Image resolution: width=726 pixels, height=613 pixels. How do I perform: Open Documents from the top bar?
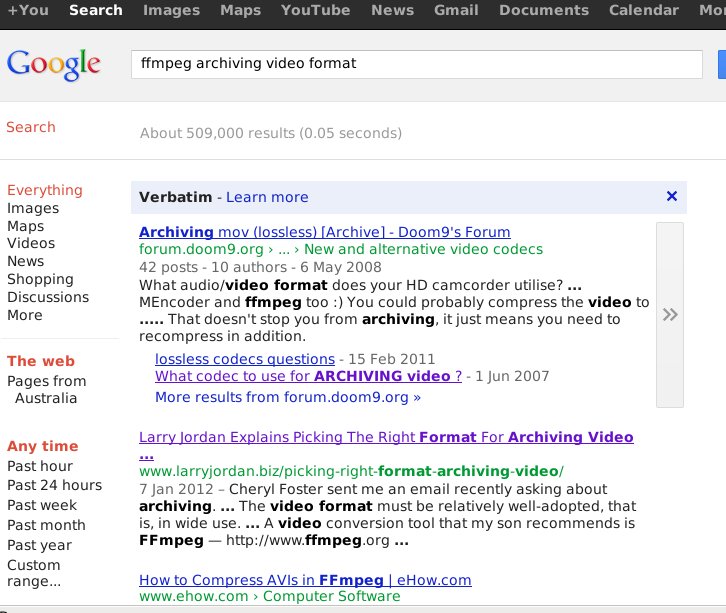click(x=544, y=10)
